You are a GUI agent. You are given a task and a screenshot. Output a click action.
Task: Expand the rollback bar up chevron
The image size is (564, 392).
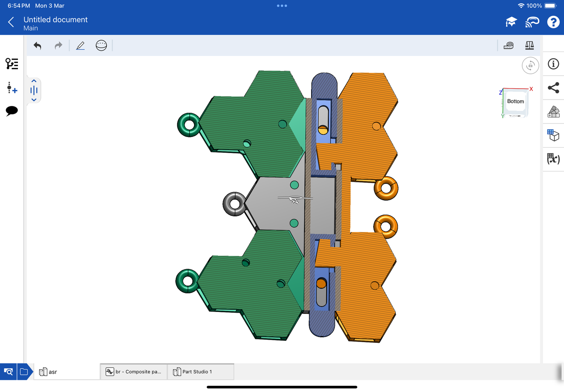pos(34,81)
